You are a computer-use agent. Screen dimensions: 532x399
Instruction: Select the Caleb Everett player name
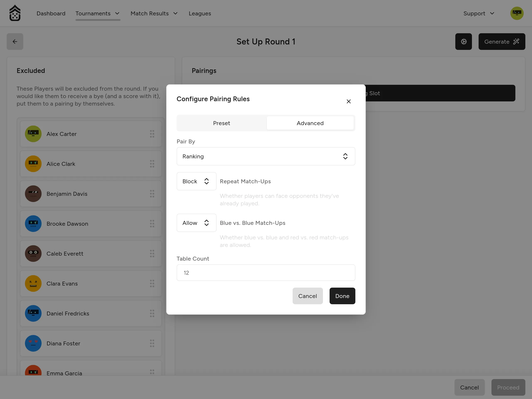[65, 254]
